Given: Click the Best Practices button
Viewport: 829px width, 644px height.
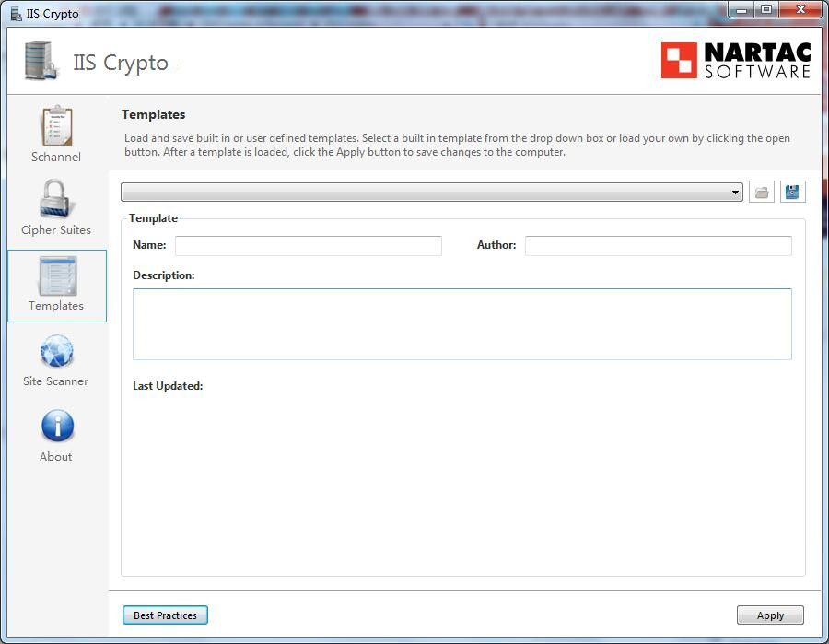Looking at the screenshot, I should (165, 615).
